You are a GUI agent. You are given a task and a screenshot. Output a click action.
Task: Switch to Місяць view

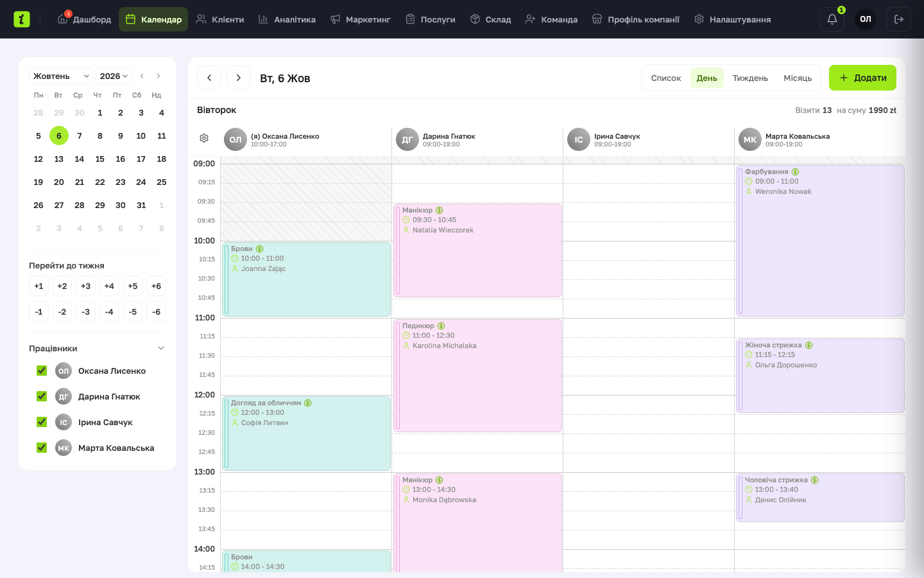click(x=798, y=78)
